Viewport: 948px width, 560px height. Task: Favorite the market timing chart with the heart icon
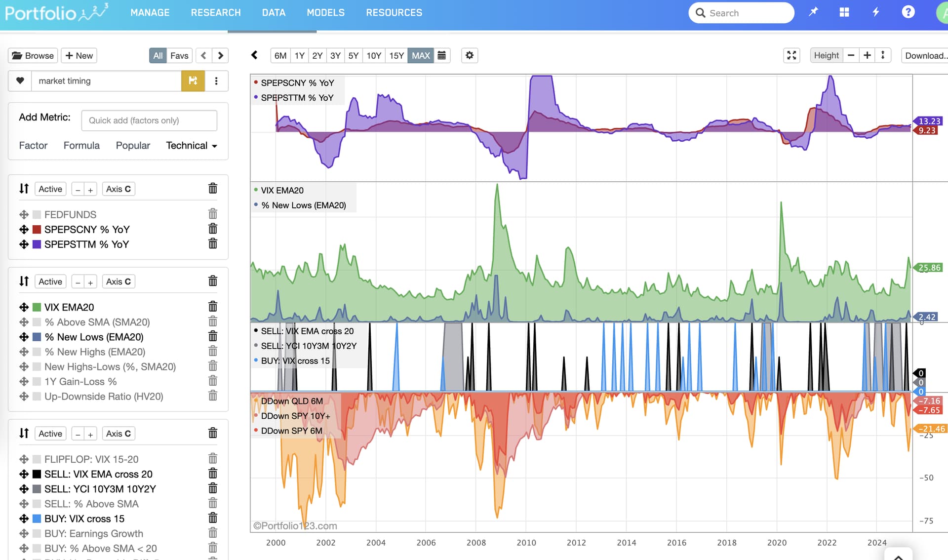20,81
